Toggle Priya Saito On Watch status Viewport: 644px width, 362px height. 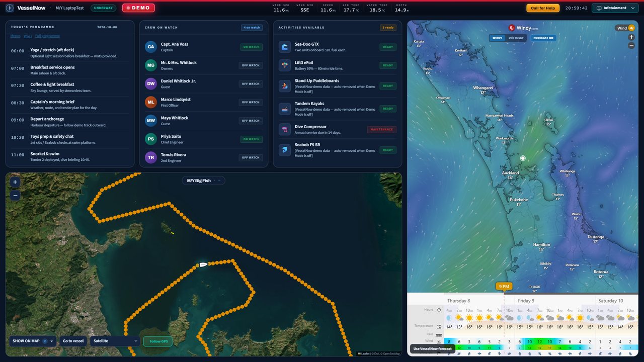click(x=252, y=139)
